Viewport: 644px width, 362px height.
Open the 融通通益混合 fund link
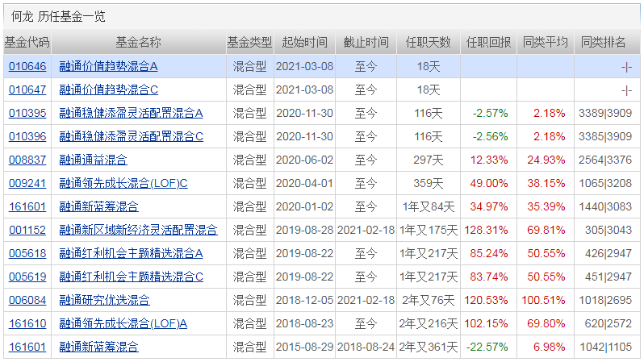93,160
